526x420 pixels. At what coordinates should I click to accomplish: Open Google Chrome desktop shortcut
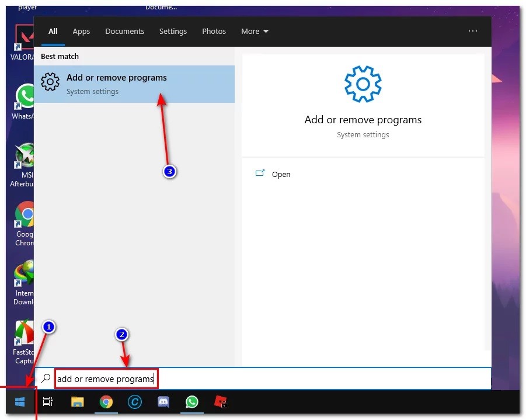point(24,224)
